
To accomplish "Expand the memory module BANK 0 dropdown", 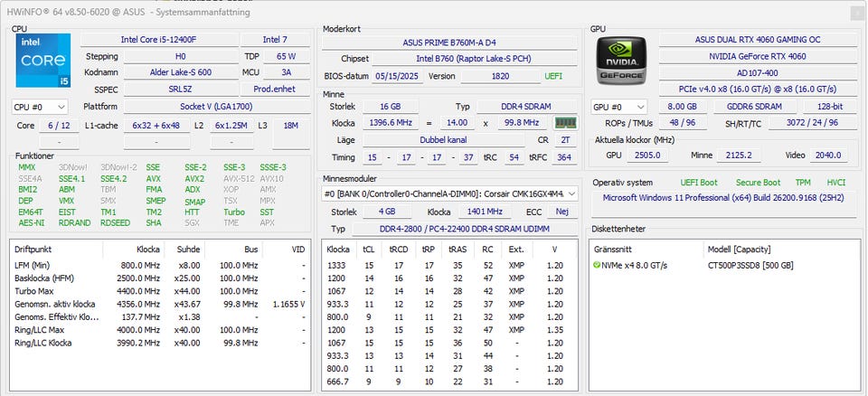I will [x=450, y=193].
